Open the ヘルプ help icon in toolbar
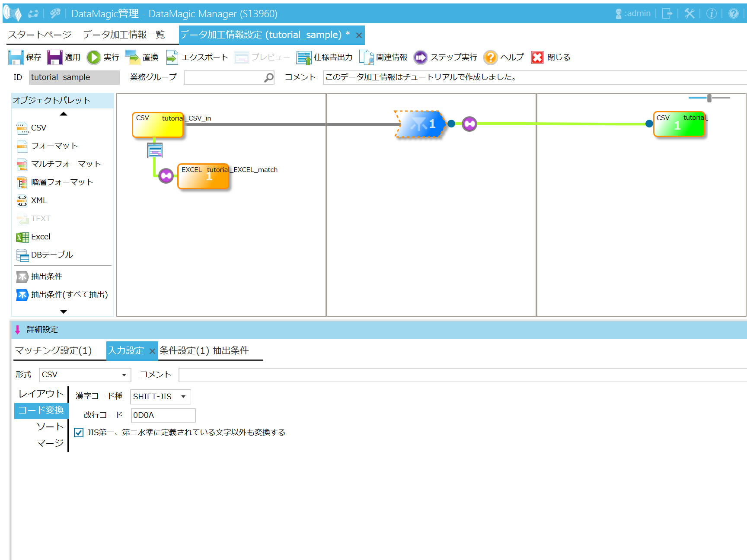747x560 pixels. click(x=490, y=57)
